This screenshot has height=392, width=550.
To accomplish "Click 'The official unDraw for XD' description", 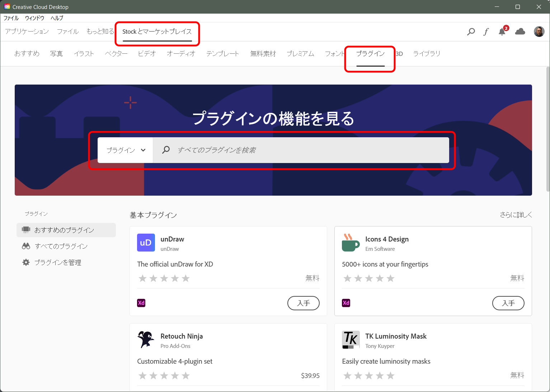I will point(175,264).
